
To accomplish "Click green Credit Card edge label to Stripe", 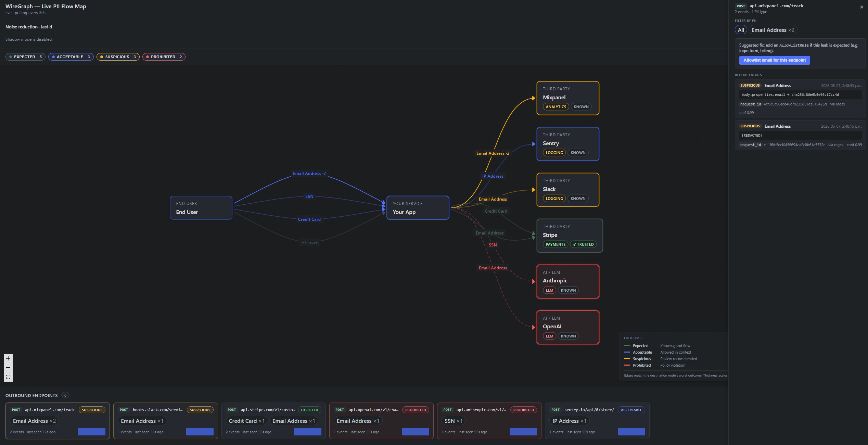I will pos(496,211).
